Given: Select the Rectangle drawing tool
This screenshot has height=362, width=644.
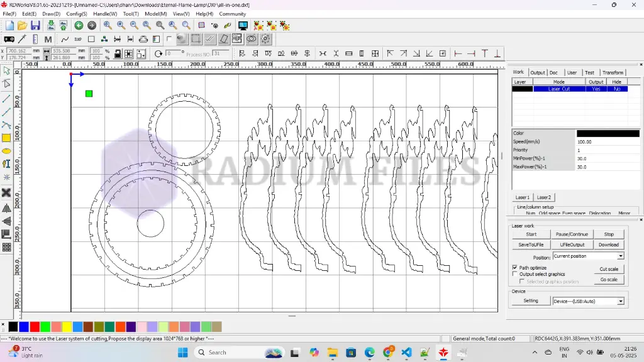Looking at the screenshot, I should click(x=6, y=138).
